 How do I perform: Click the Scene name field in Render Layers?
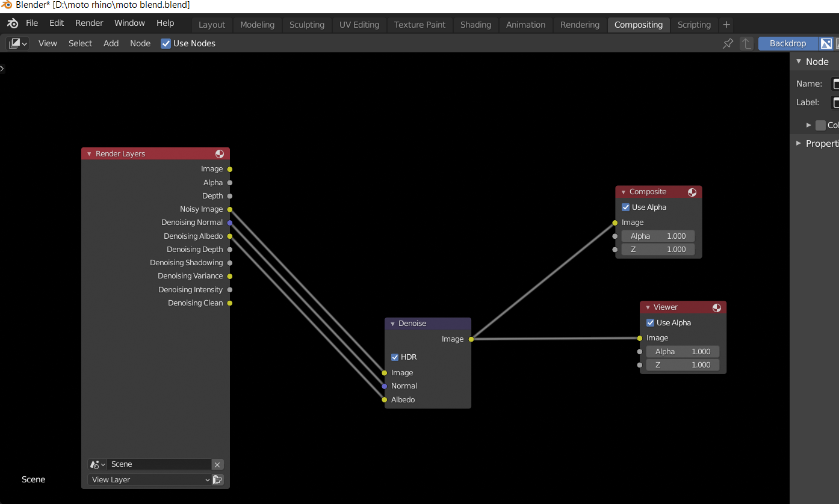159,464
